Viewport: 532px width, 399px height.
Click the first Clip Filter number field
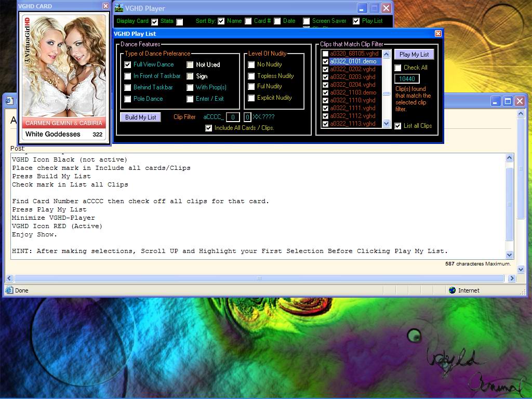(x=233, y=117)
